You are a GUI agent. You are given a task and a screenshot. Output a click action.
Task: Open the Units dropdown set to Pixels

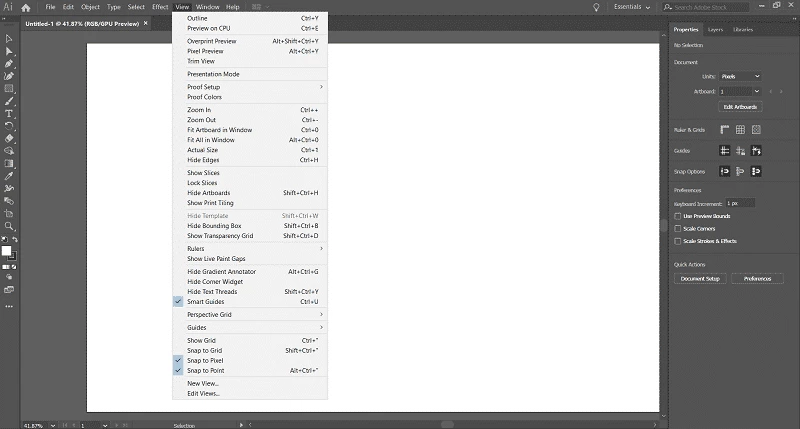click(x=740, y=76)
